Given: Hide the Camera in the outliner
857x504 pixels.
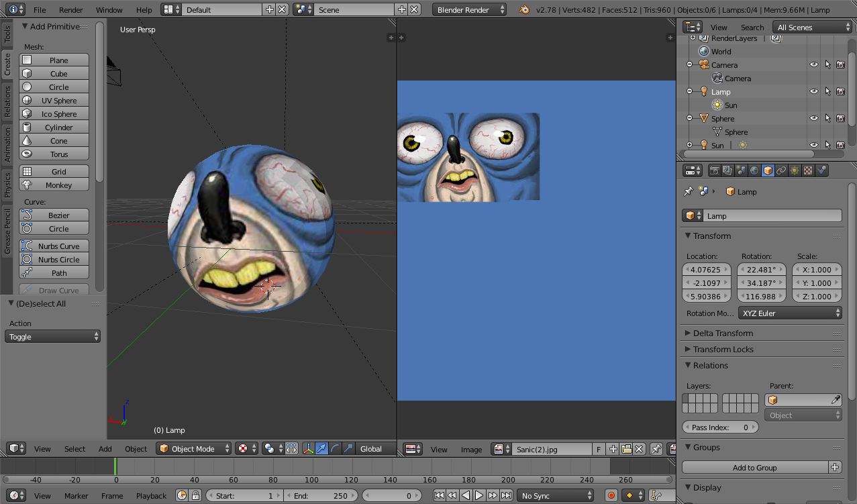Looking at the screenshot, I should click(x=813, y=65).
